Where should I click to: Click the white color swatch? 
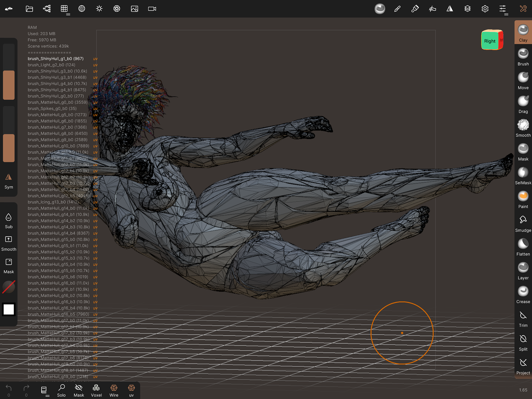[x=9, y=309]
